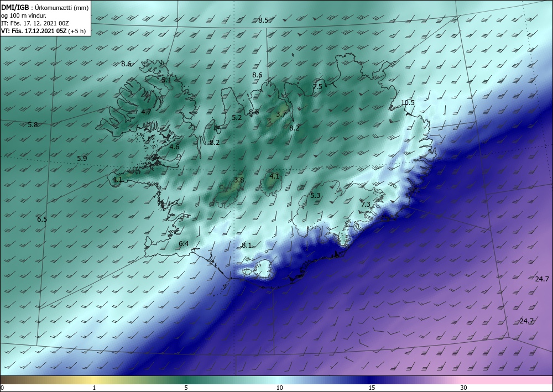The image size is (553, 392).
Task: Select the 7.5 value in northern Iceland
Action: click(317, 86)
